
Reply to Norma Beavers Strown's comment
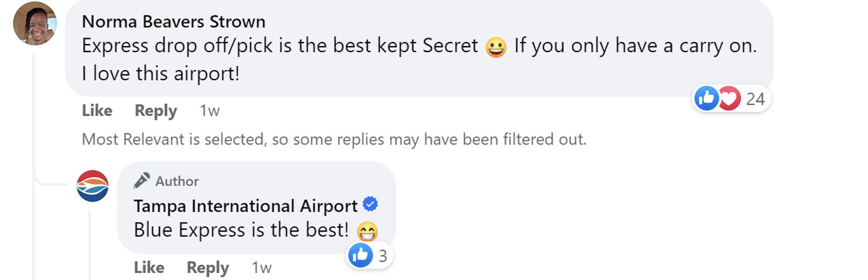coord(156,111)
